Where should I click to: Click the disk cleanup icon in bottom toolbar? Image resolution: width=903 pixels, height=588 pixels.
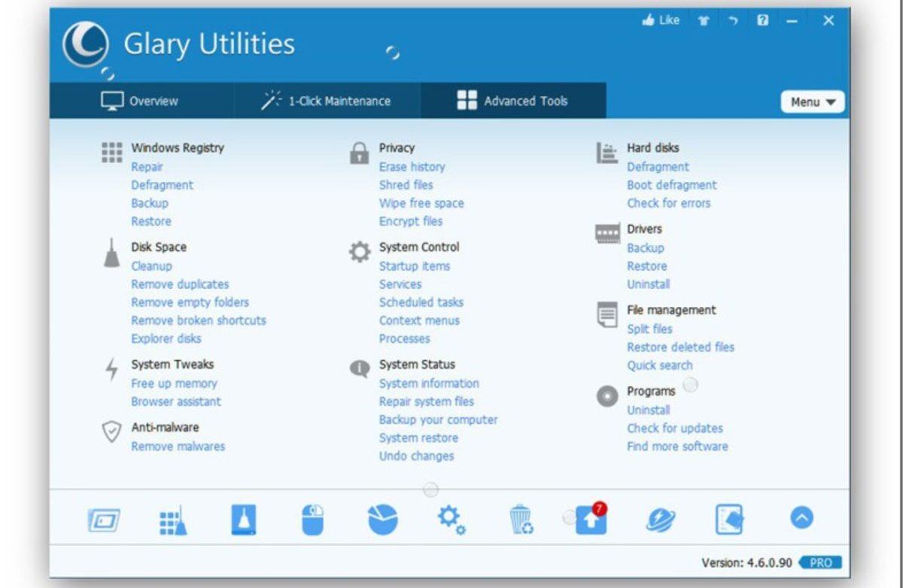[x=243, y=520]
